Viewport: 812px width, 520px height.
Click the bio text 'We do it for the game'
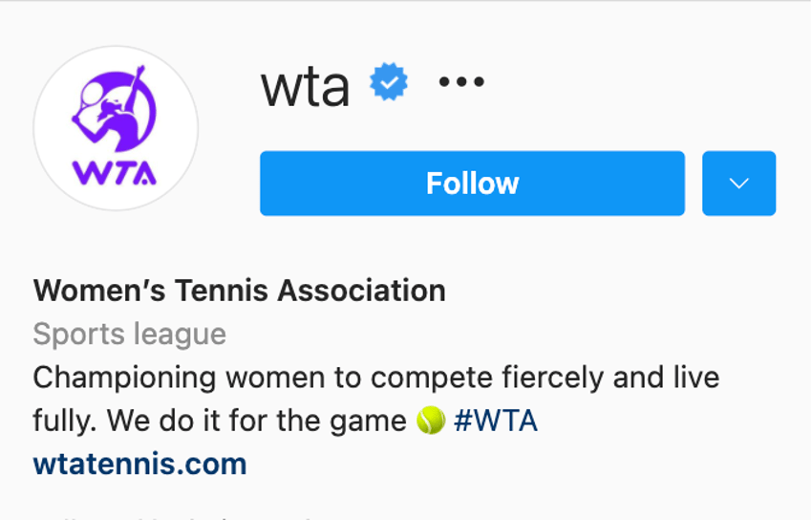(x=256, y=421)
